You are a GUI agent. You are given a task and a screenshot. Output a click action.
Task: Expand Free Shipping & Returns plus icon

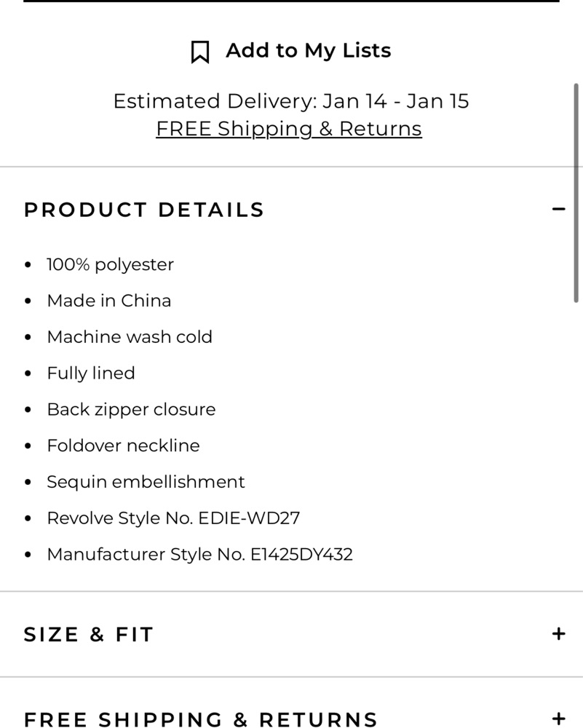(558, 719)
